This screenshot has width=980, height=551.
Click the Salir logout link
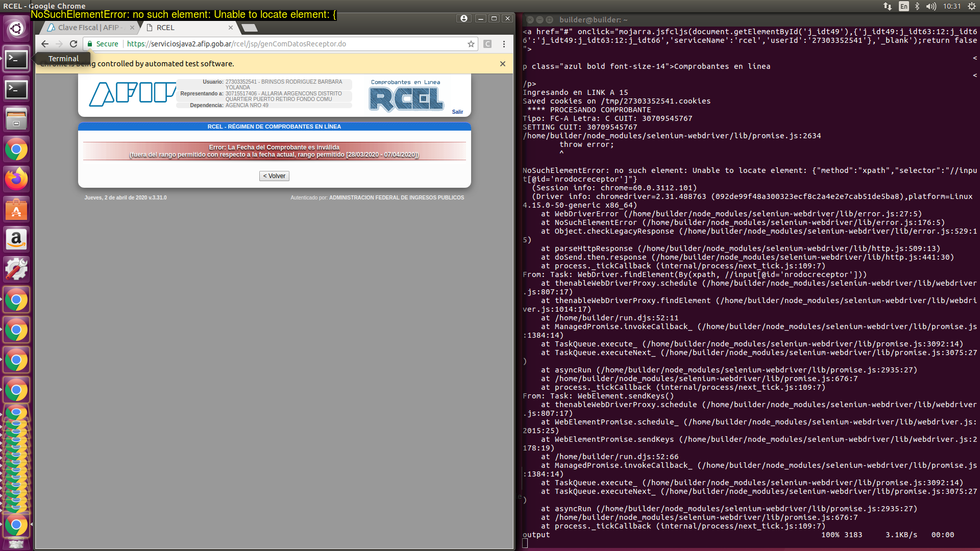(x=457, y=112)
